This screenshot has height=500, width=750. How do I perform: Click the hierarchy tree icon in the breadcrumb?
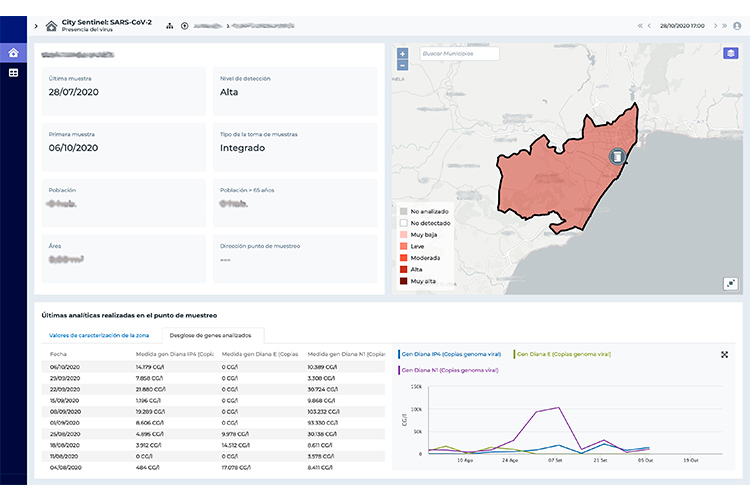169,25
